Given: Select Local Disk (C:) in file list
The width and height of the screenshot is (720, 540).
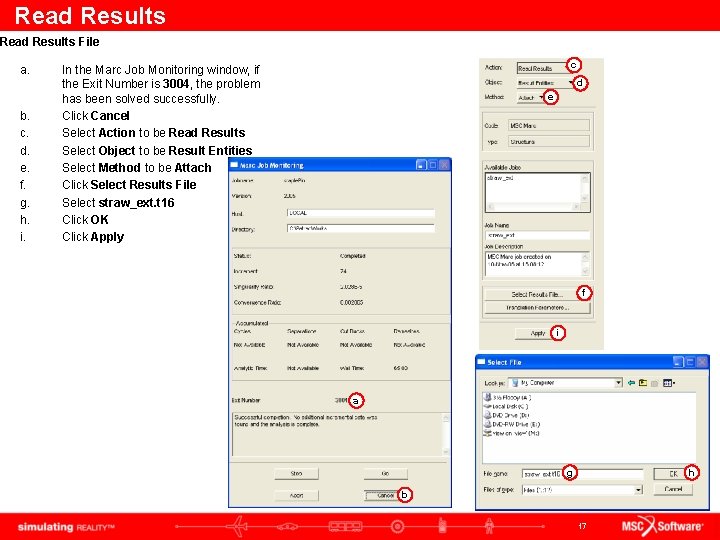Looking at the screenshot, I should 506,406.
